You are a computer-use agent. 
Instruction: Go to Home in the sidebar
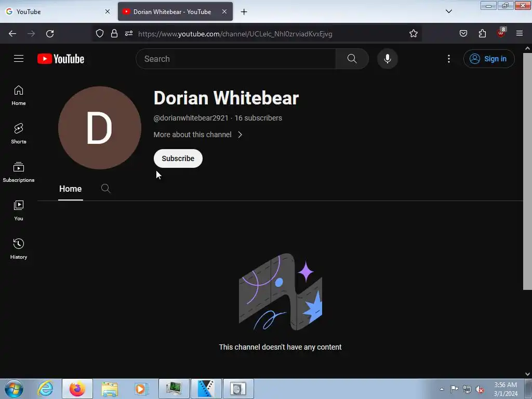click(x=19, y=96)
